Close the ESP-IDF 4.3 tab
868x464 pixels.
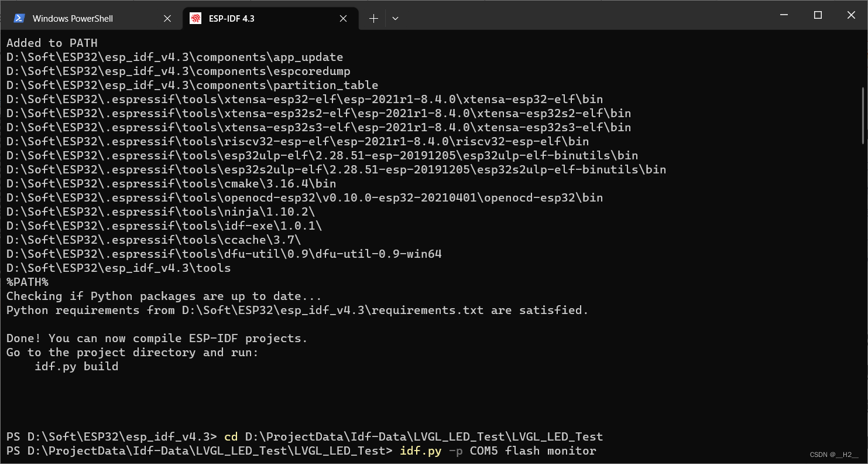click(x=344, y=19)
